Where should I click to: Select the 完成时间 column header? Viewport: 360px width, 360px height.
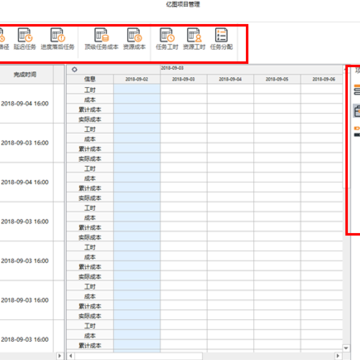pyautogui.click(x=25, y=74)
